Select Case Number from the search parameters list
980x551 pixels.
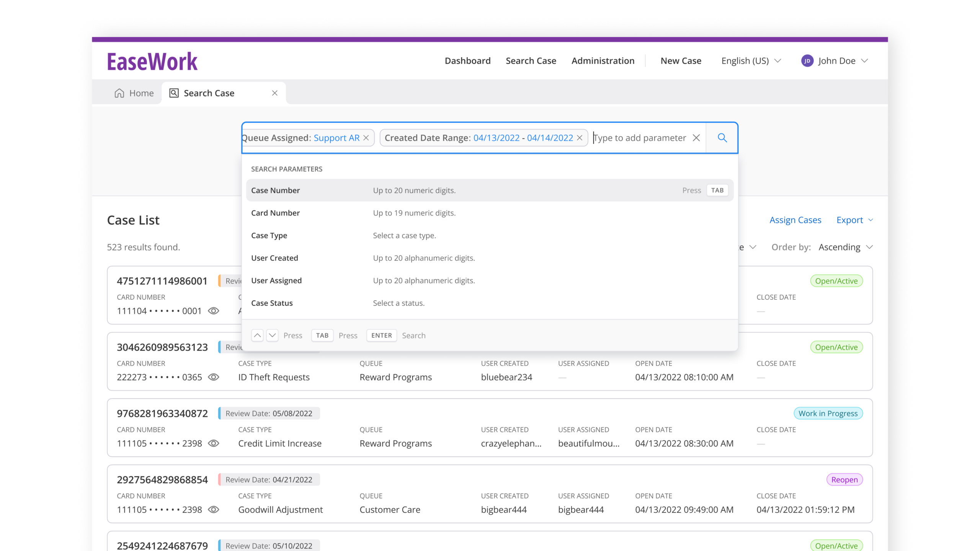pos(276,190)
